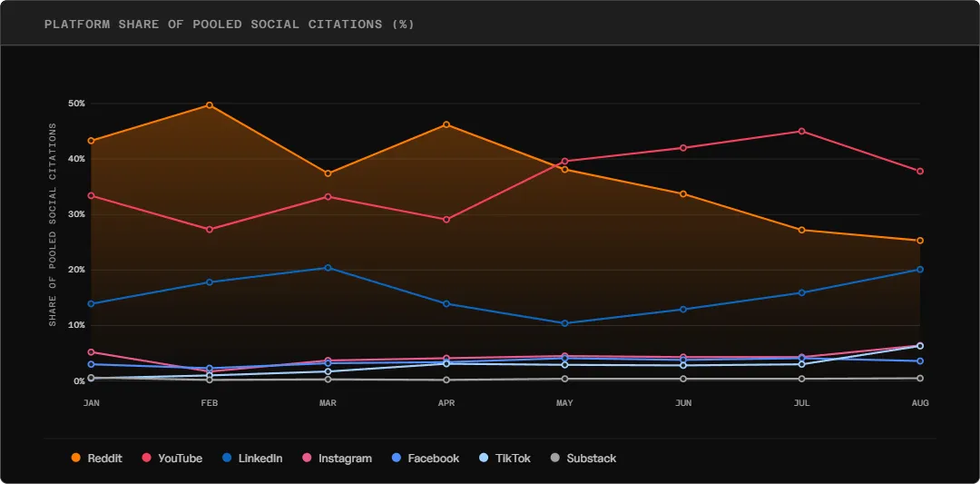Click the FEB label on the x-axis

210,403
